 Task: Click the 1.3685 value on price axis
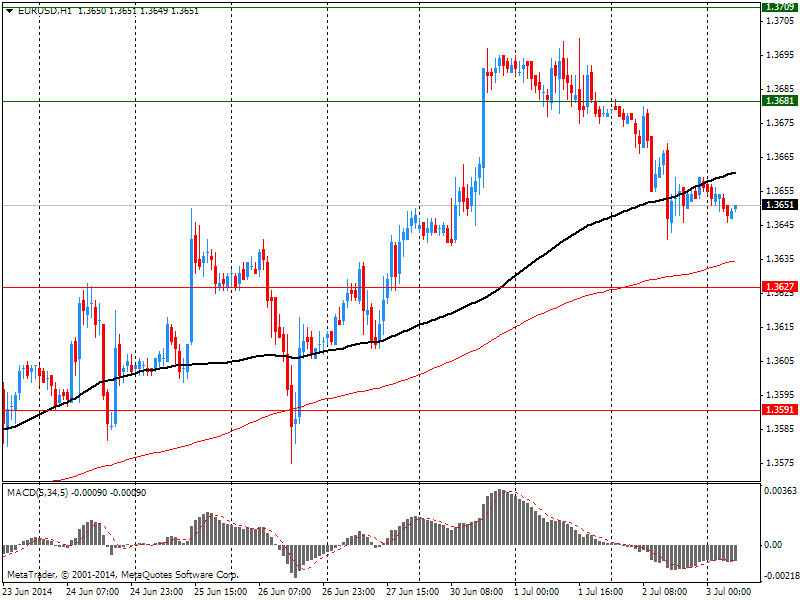pos(780,89)
